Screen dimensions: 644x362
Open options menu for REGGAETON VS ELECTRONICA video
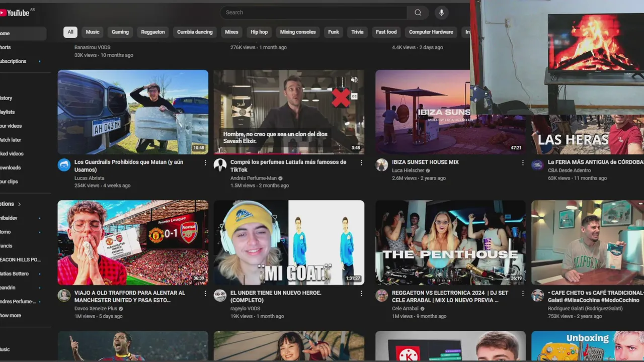523,293
